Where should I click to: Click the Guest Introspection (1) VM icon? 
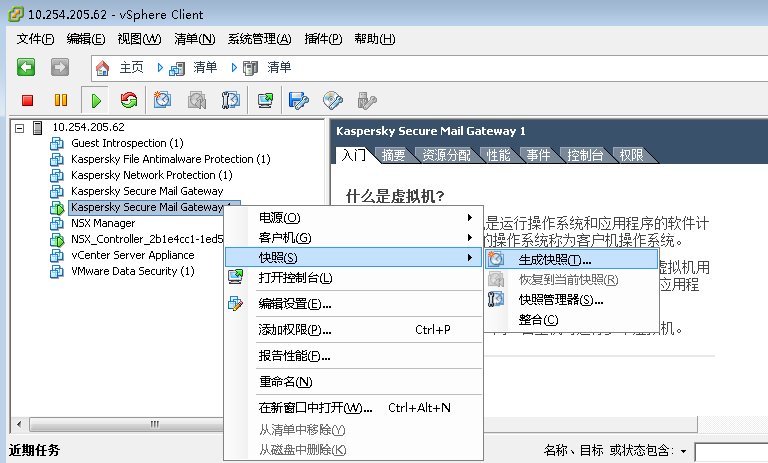coord(57,144)
